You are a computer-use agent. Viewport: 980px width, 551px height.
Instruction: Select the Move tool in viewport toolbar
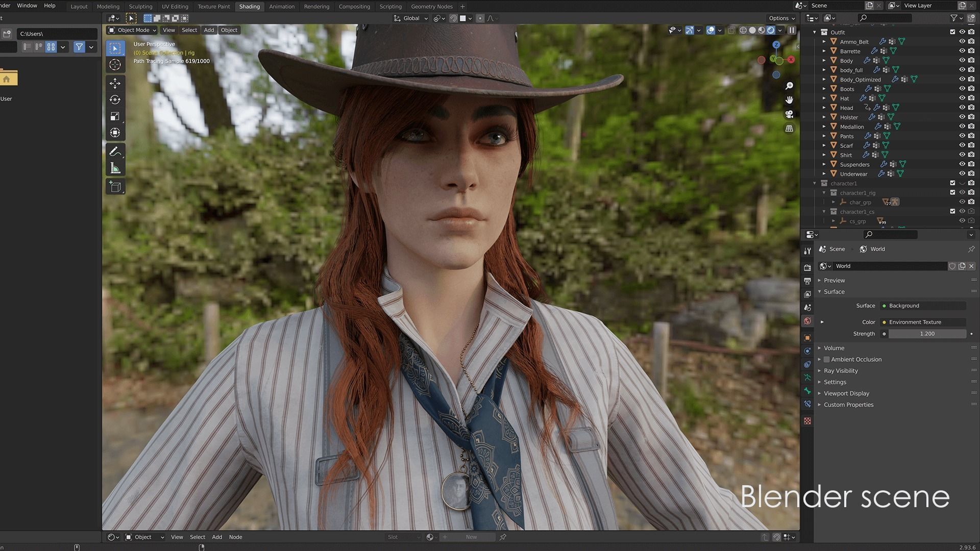tap(115, 83)
